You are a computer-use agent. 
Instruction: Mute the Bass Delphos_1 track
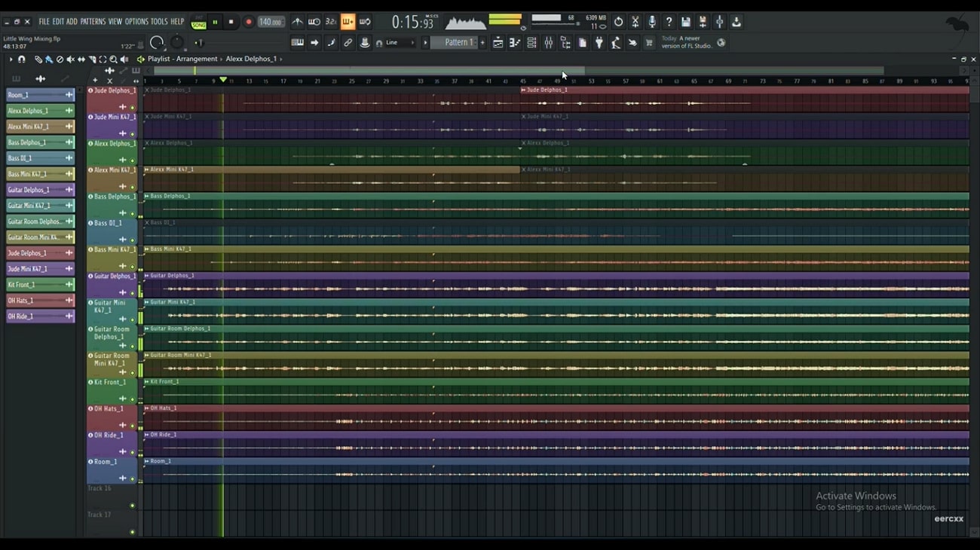[x=133, y=214]
